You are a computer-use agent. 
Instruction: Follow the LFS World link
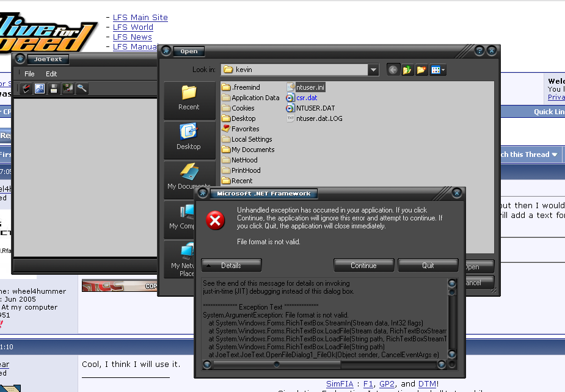click(133, 27)
